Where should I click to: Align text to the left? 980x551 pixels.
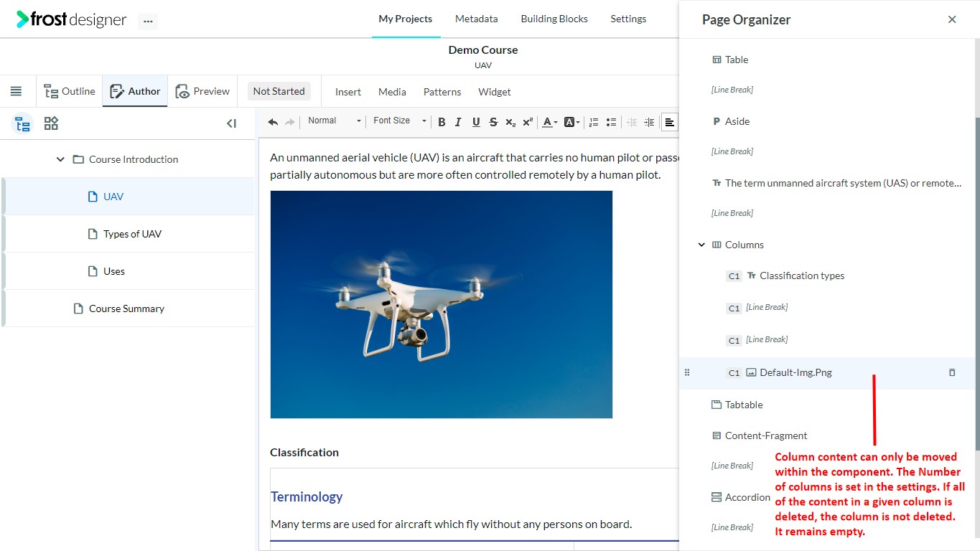tap(669, 122)
